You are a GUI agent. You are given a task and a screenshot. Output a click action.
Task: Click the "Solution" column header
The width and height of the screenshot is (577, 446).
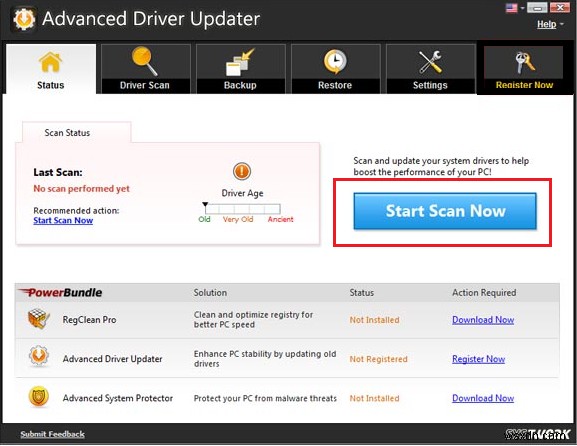[210, 293]
